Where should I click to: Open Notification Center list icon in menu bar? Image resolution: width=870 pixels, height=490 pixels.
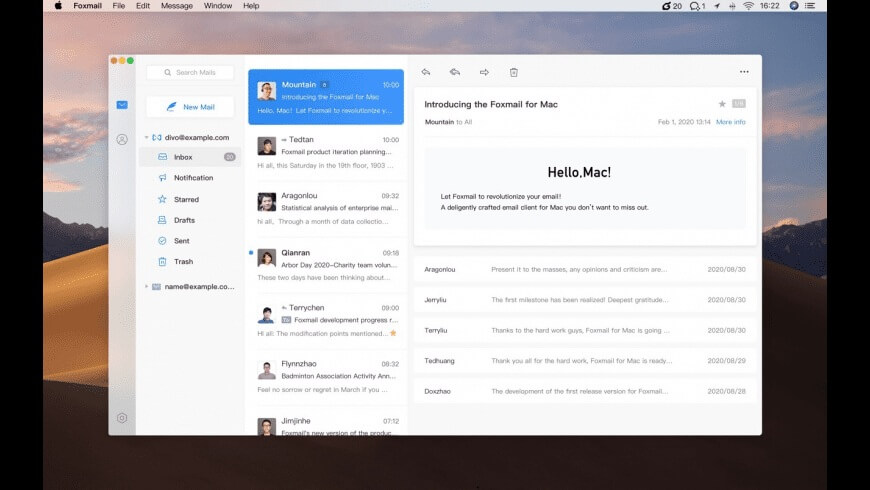(x=810, y=6)
